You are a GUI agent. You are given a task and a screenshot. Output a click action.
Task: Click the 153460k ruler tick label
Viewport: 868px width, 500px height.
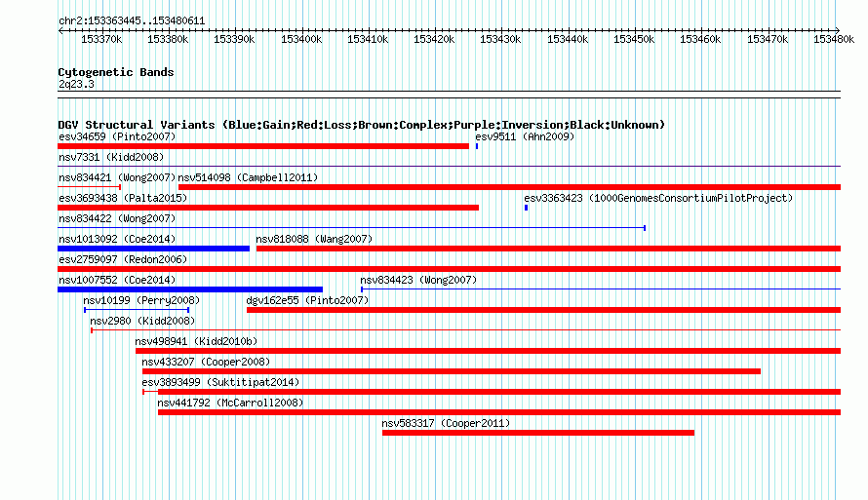coord(700,39)
